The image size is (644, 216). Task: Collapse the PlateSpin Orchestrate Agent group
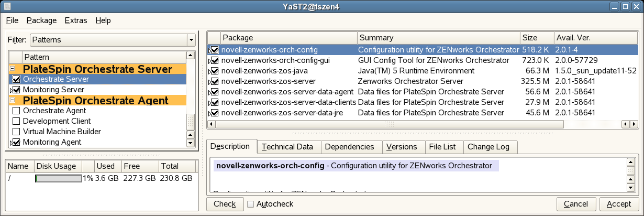(x=13, y=100)
